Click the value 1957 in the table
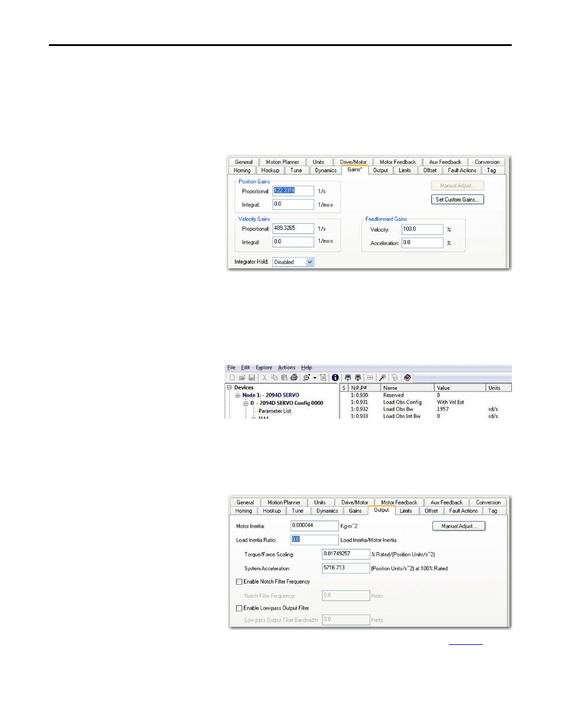Viewport: 562px width, 728px height. [442, 409]
